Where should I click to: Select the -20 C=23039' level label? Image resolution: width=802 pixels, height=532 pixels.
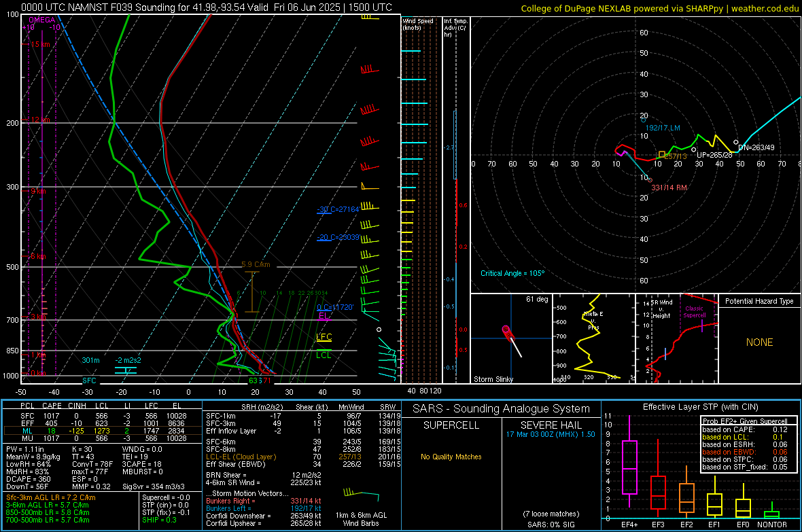(x=338, y=237)
